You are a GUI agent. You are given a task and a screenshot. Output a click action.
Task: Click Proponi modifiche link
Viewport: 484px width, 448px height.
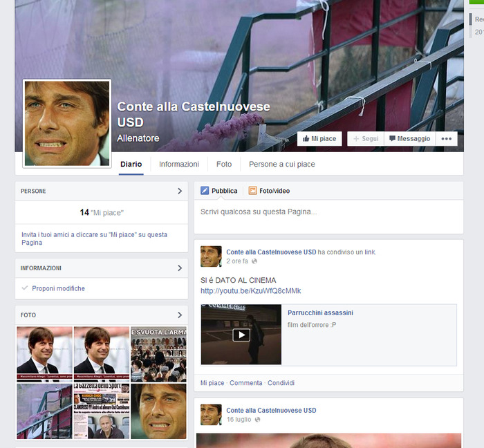click(58, 288)
